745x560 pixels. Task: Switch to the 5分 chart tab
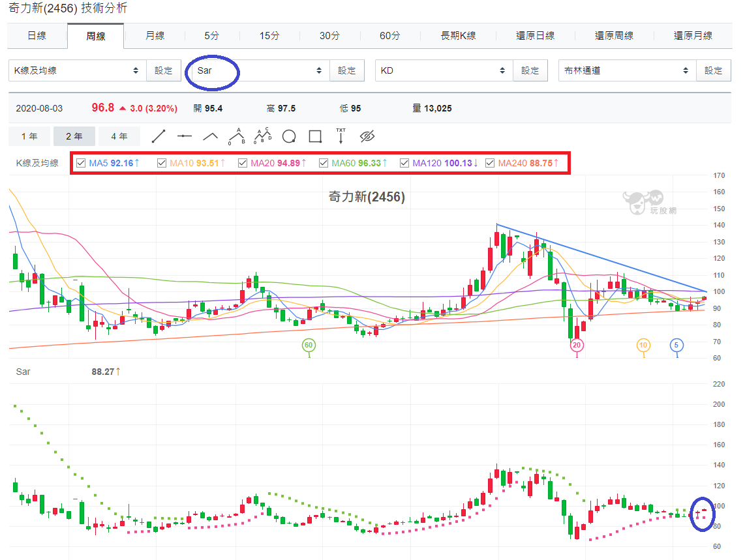212,36
